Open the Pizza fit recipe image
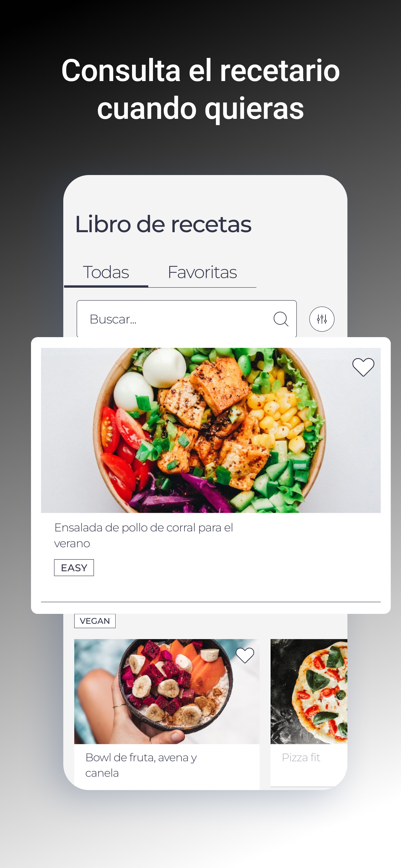Image resolution: width=401 pixels, height=868 pixels. coord(309,691)
